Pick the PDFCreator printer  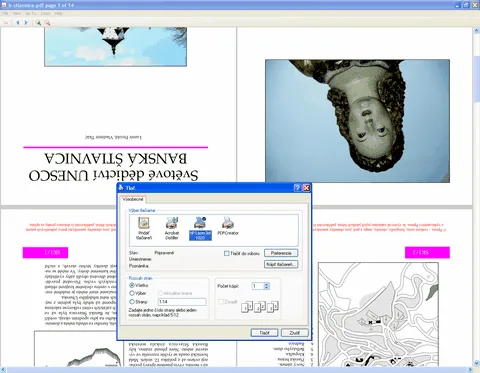pos(228,226)
